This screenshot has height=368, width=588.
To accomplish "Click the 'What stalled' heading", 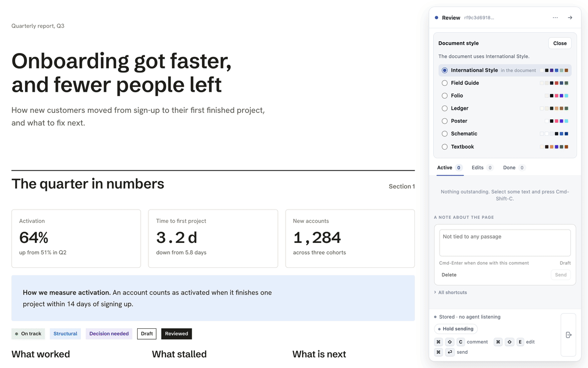I will (179, 354).
